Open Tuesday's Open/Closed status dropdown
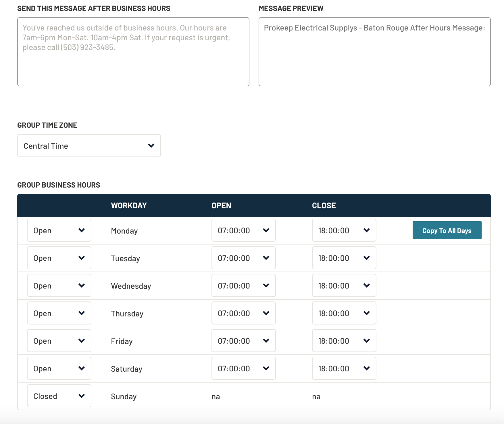504x424 pixels. coord(59,258)
